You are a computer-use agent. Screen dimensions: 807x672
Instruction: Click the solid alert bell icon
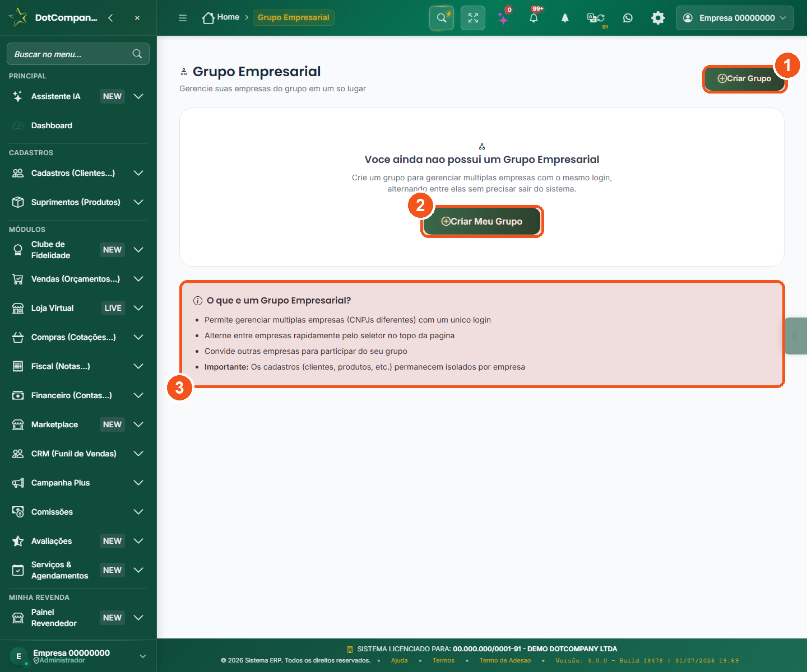pyautogui.click(x=565, y=18)
